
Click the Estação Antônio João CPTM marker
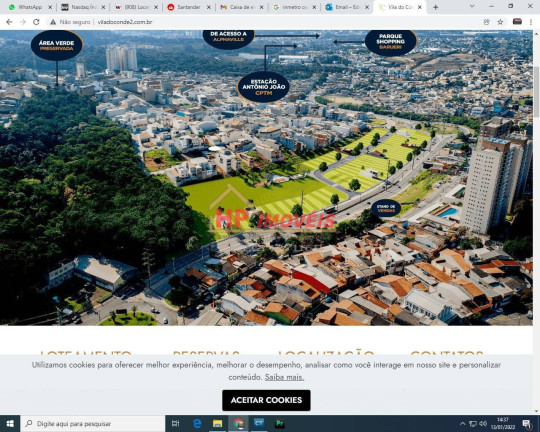pos(263,87)
